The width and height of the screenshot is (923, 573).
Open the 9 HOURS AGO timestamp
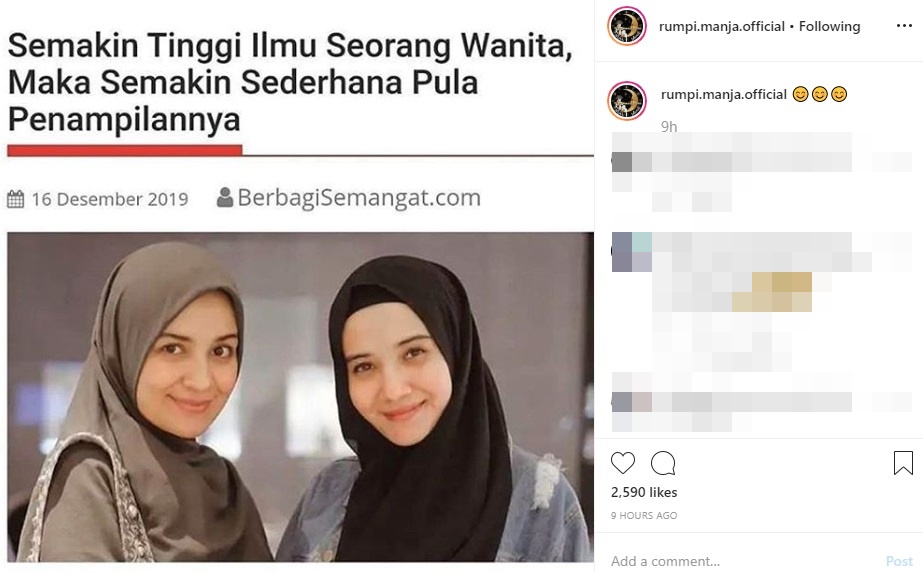644,515
